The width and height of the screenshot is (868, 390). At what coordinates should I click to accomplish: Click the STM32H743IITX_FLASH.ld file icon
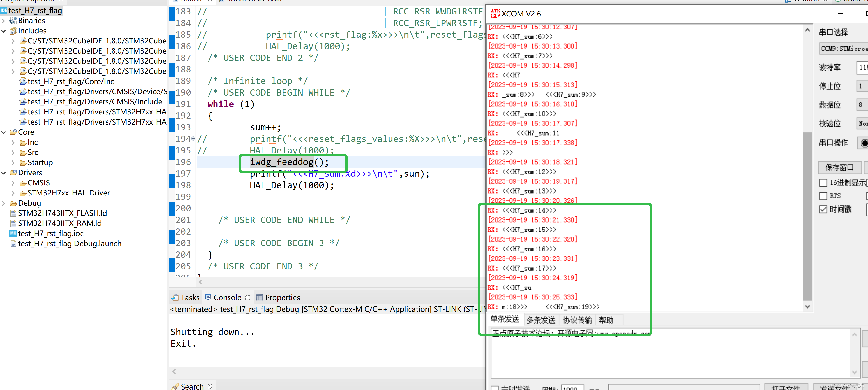click(13, 213)
